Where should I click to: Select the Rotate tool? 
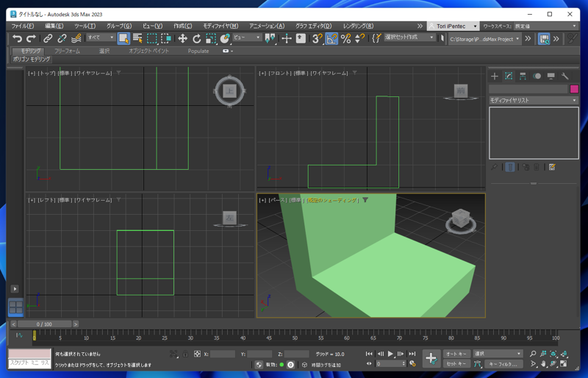[x=196, y=38]
